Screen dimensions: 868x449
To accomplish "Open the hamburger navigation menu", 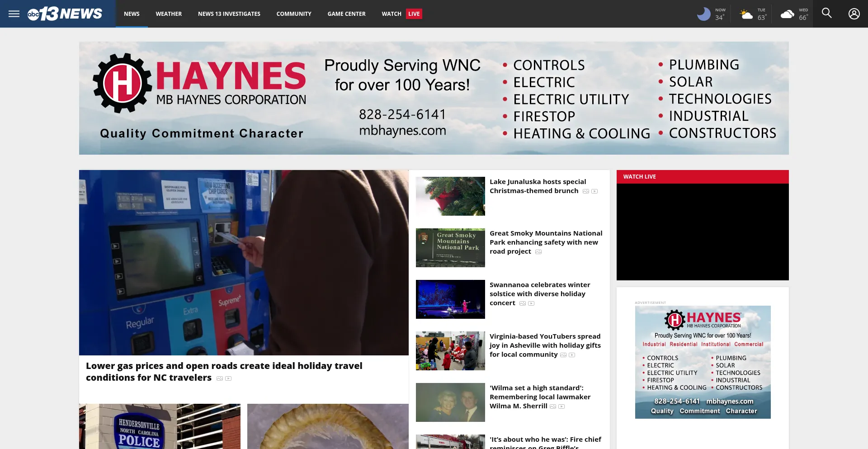I will click(14, 14).
